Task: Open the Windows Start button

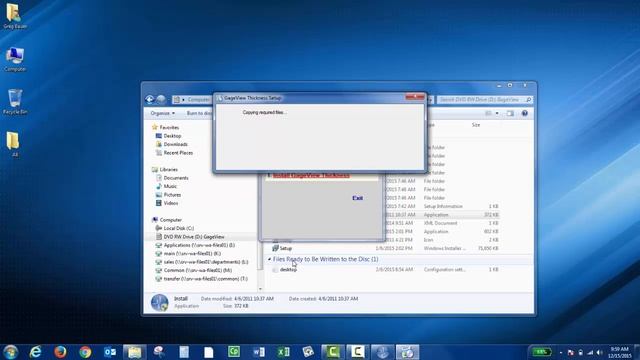Action: [11, 352]
